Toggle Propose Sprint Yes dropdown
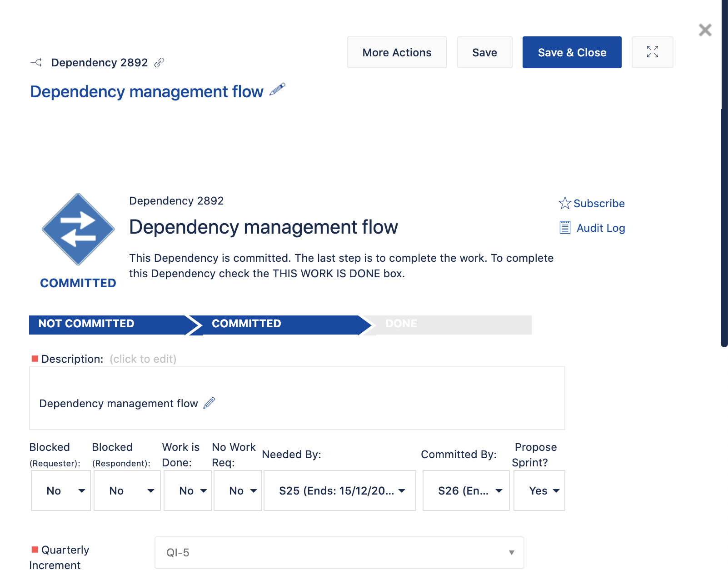The image size is (728, 570). coord(539,490)
